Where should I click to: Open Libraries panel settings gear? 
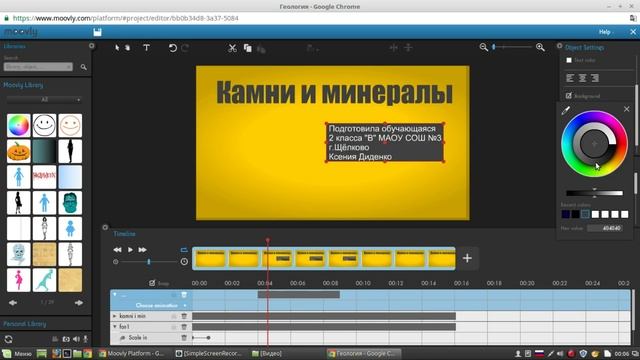point(91,46)
